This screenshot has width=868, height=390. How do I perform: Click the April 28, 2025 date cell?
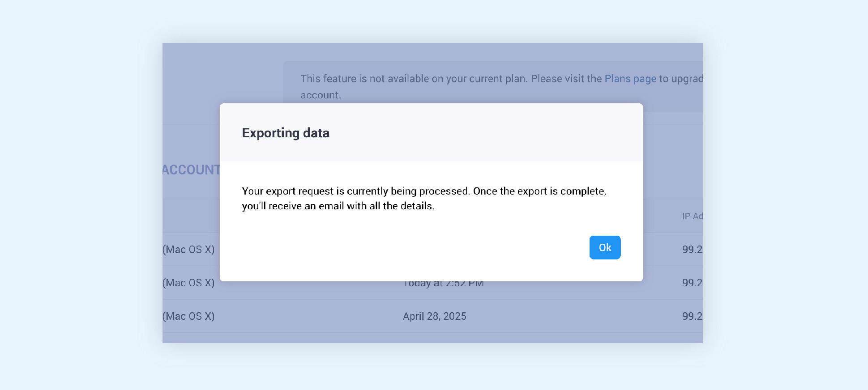tap(434, 316)
